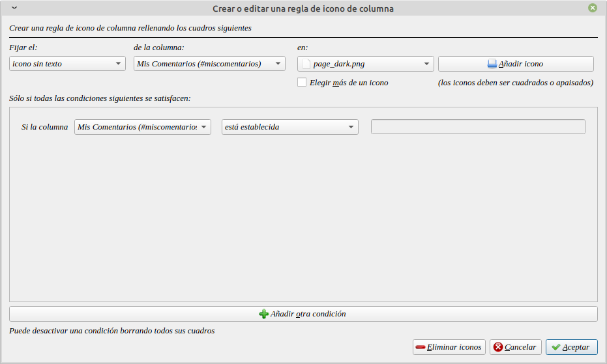Image resolution: width=607 pixels, height=364 pixels.
Task: Click 'Sólo si todas las condiciones siguientes se satisfacen:'
Action: (x=100, y=98)
